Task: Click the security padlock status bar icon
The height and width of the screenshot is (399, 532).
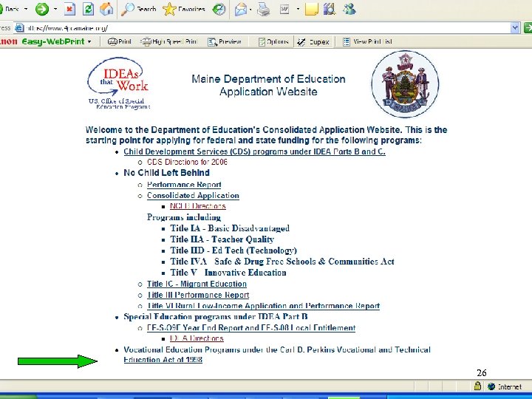Action: coord(477,386)
